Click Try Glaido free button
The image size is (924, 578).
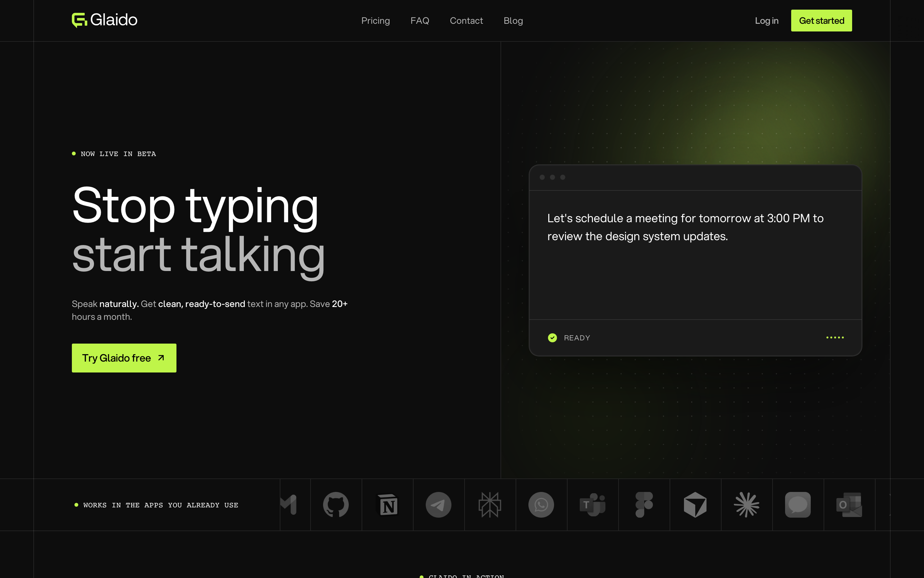tap(124, 358)
